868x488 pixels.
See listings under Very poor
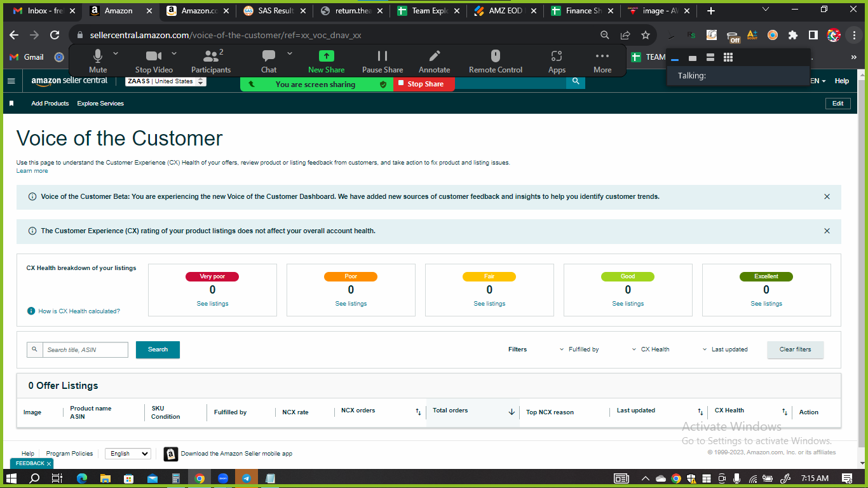coord(212,304)
